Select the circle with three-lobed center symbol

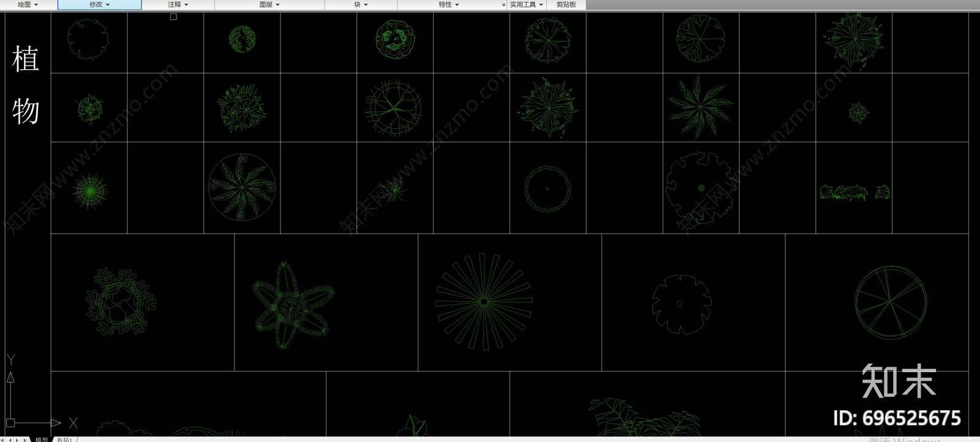point(393,108)
